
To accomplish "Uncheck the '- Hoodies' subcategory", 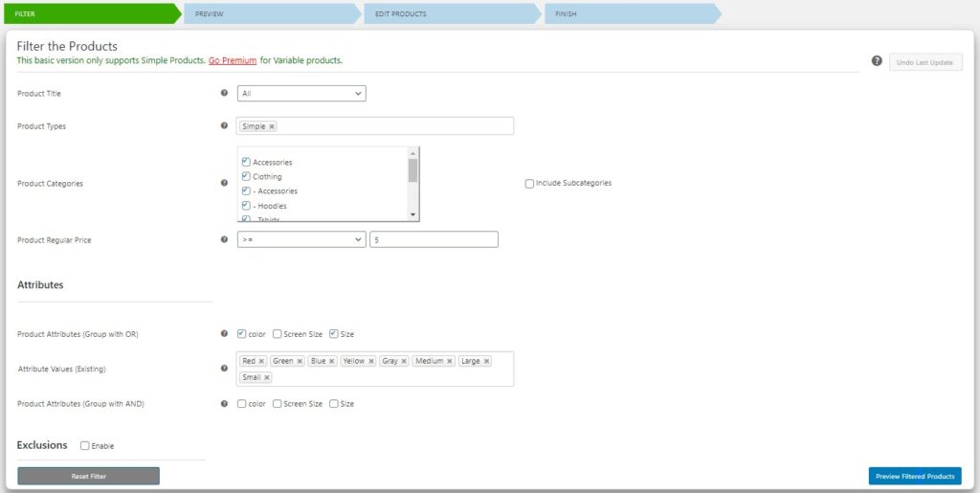I will [x=246, y=206].
